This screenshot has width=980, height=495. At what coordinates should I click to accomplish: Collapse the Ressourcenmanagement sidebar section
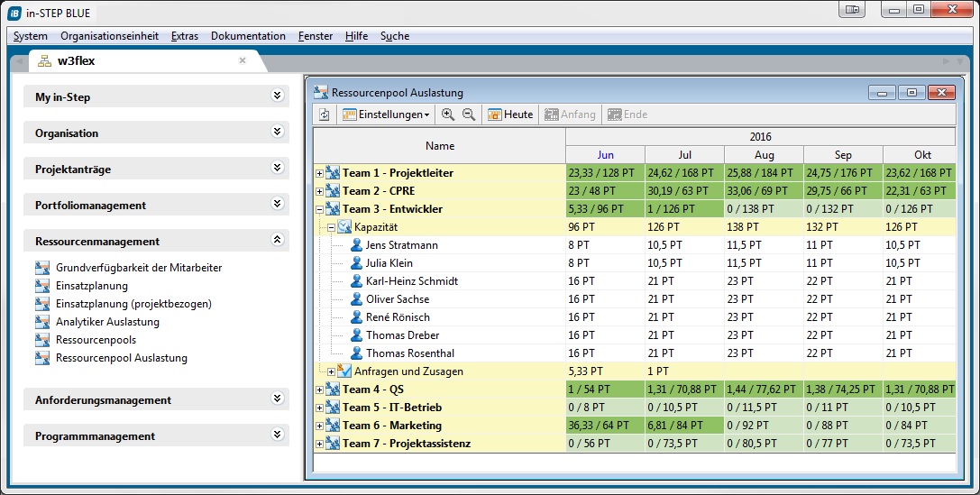(277, 241)
